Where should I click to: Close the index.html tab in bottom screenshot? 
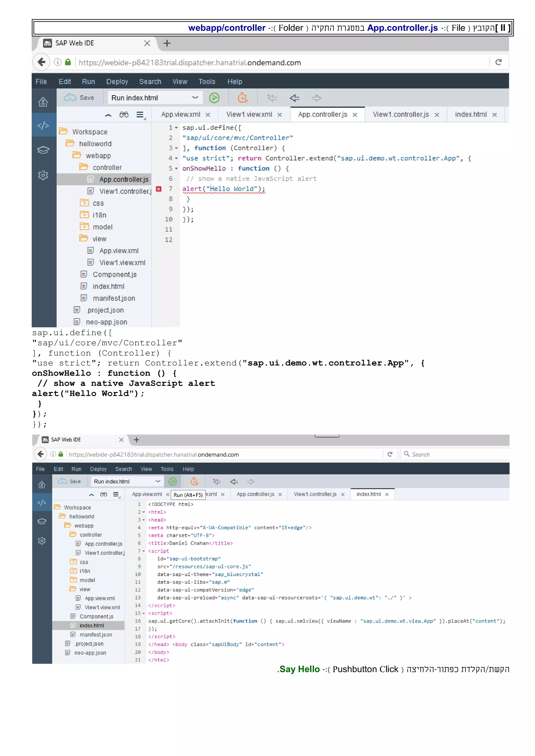387,495
